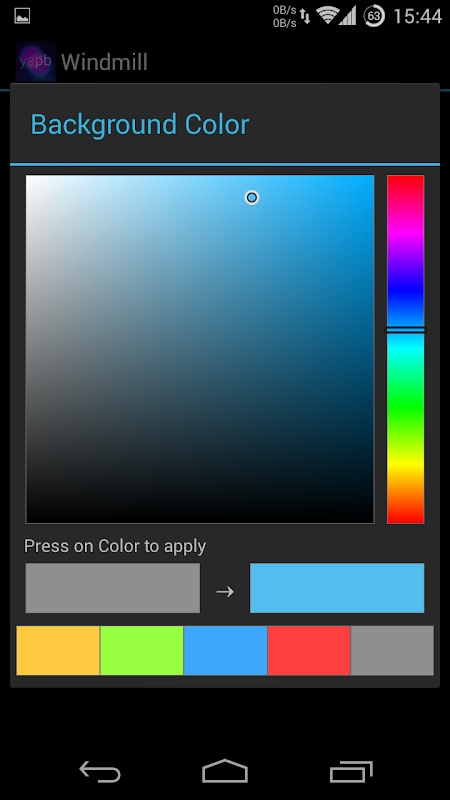Tap the Android back navigation icon
This screenshot has width=450, height=800.
(100, 771)
